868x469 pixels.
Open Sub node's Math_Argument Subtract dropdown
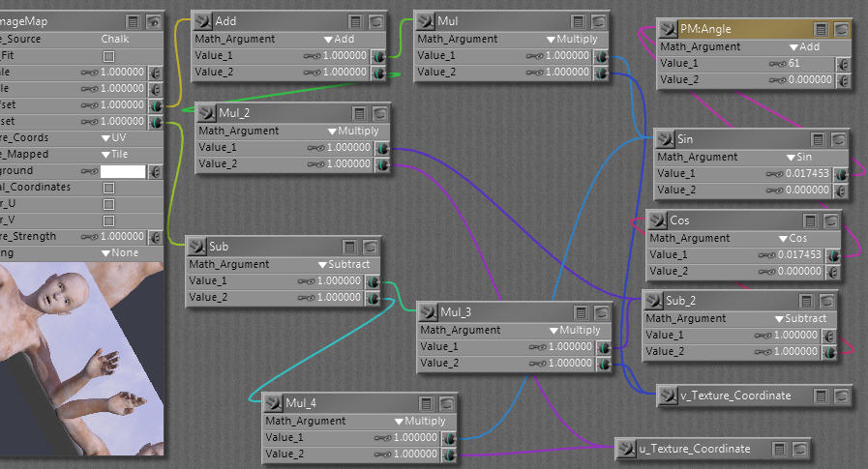[x=344, y=264]
